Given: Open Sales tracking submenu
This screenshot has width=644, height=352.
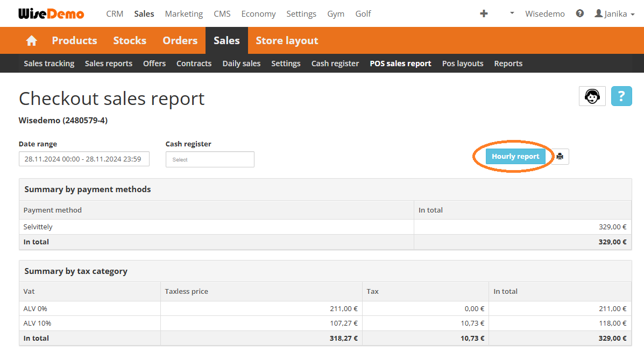Looking at the screenshot, I should pyautogui.click(x=49, y=64).
